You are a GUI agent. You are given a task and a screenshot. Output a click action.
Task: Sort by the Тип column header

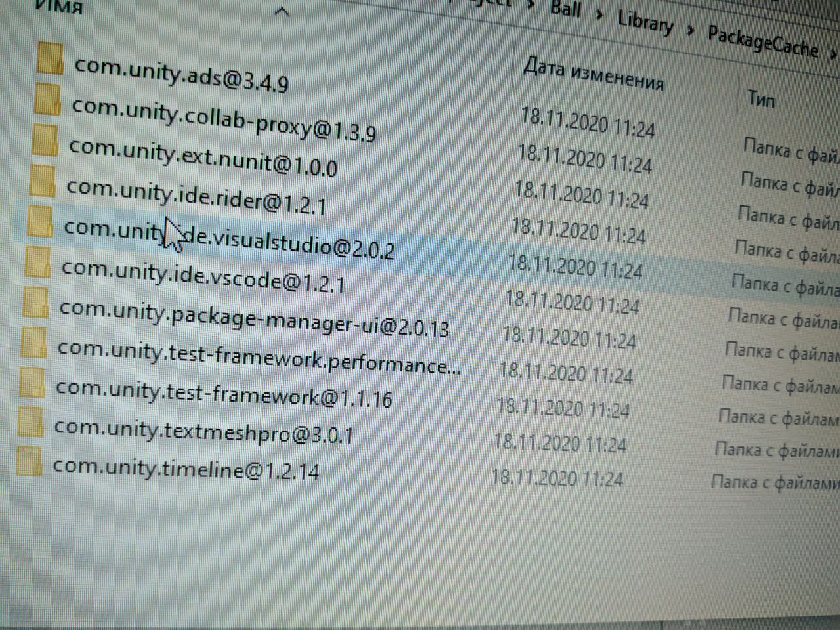pos(761,98)
